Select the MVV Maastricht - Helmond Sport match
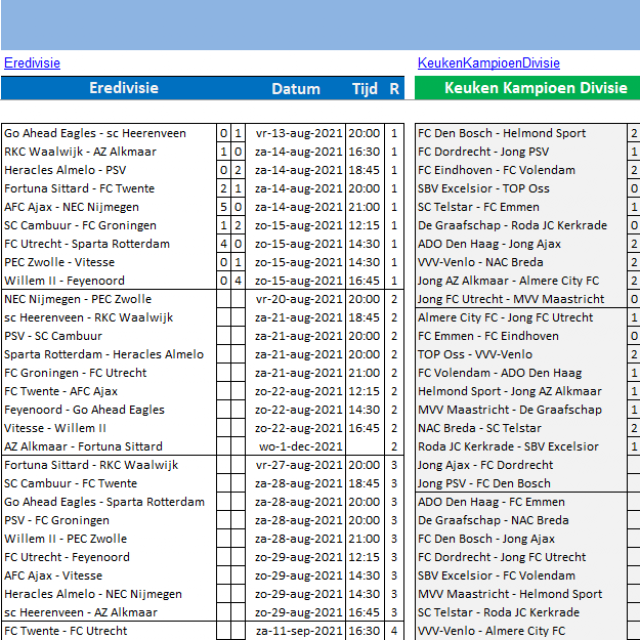This screenshot has height=640, width=640. click(510, 594)
